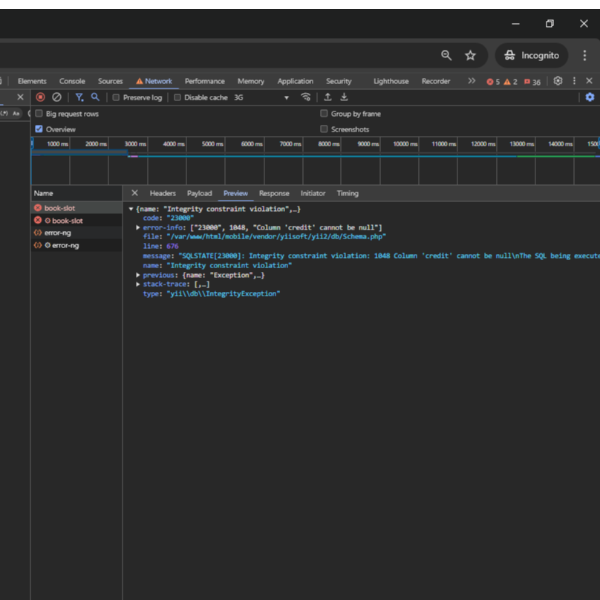The image size is (600, 600).
Task: Click the 10000 ms overview timeline marker
Action: (406, 144)
